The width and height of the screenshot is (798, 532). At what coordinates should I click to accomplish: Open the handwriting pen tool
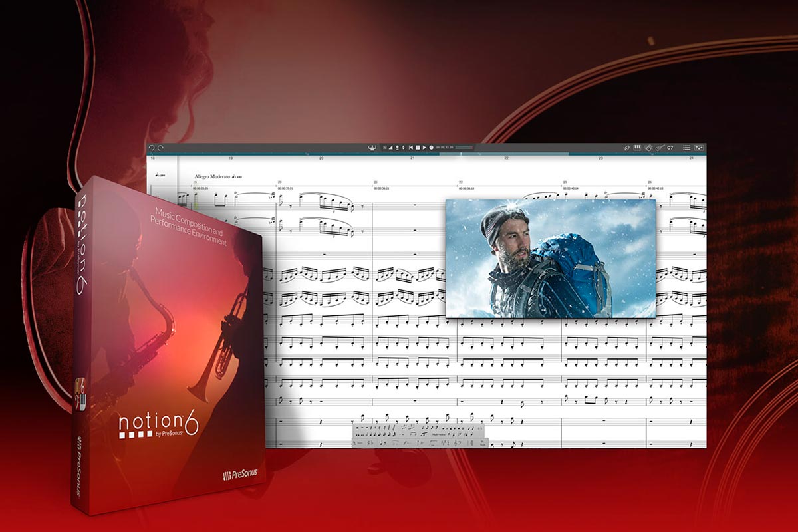pyautogui.click(x=627, y=148)
